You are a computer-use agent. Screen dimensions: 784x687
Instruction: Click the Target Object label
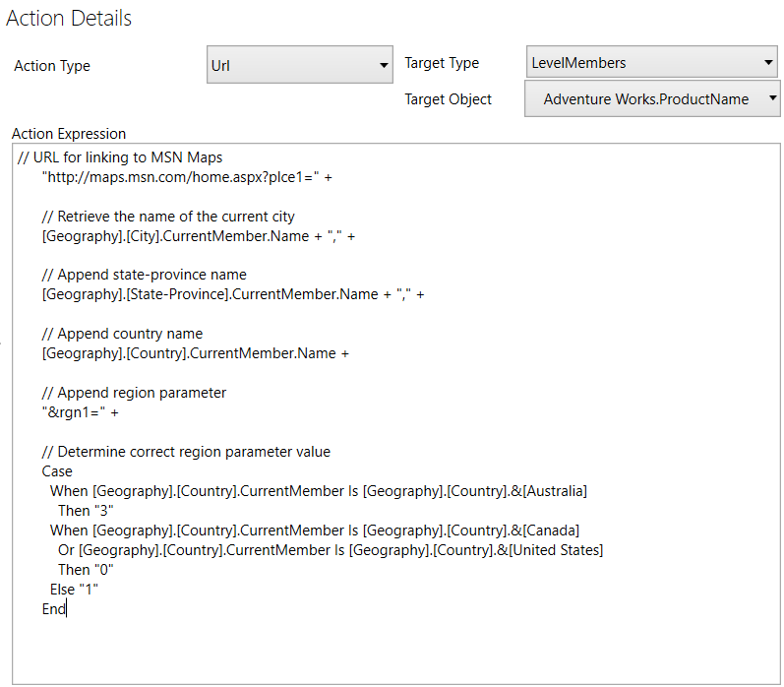(448, 98)
